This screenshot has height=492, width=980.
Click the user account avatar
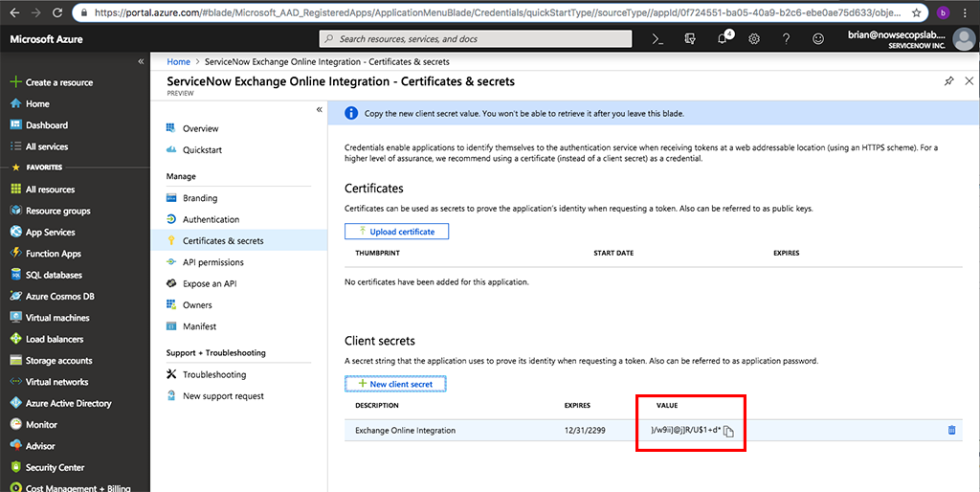(964, 38)
